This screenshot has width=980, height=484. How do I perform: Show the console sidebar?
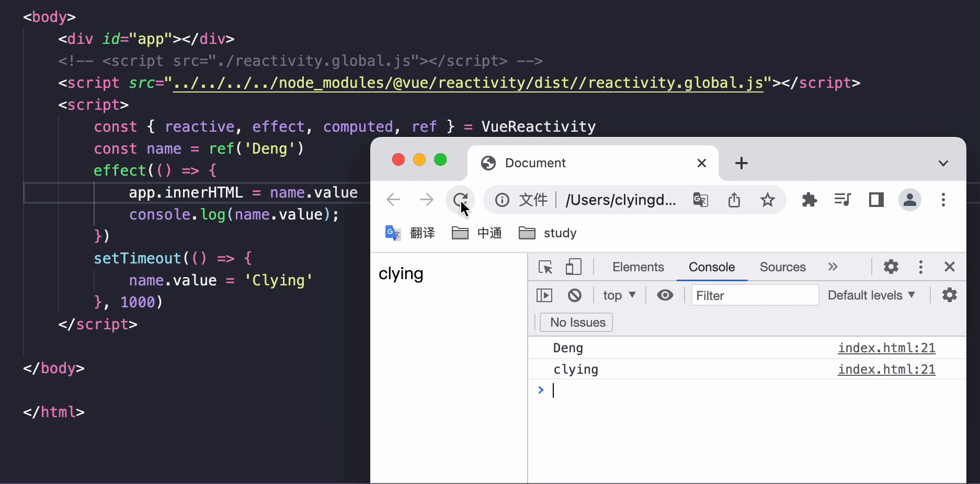pyautogui.click(x=544, y=295)
